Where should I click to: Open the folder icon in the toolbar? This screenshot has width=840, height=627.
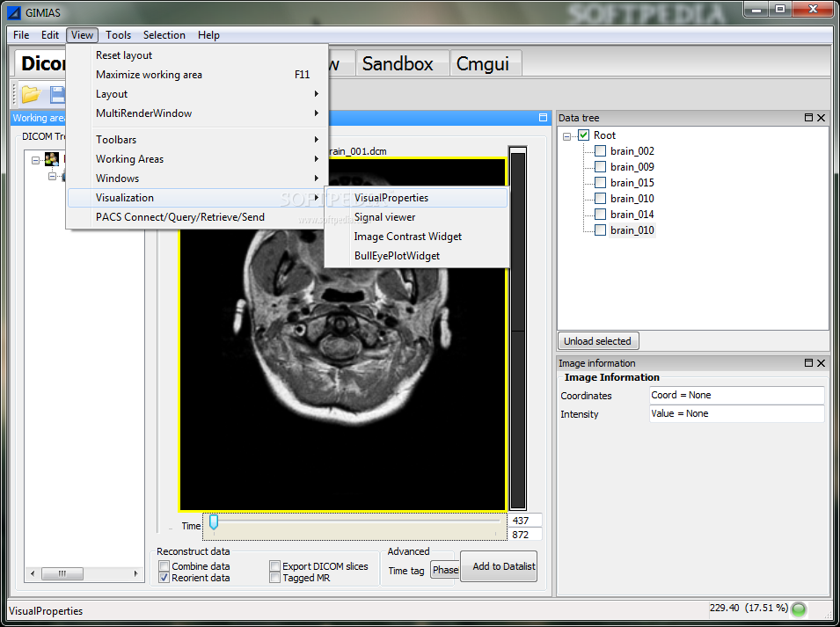pyautogui.click(x=31, y=94)
